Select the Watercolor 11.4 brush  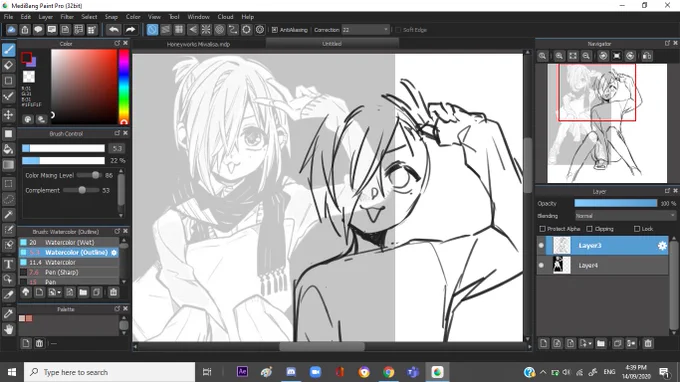[x=69, y=262]
